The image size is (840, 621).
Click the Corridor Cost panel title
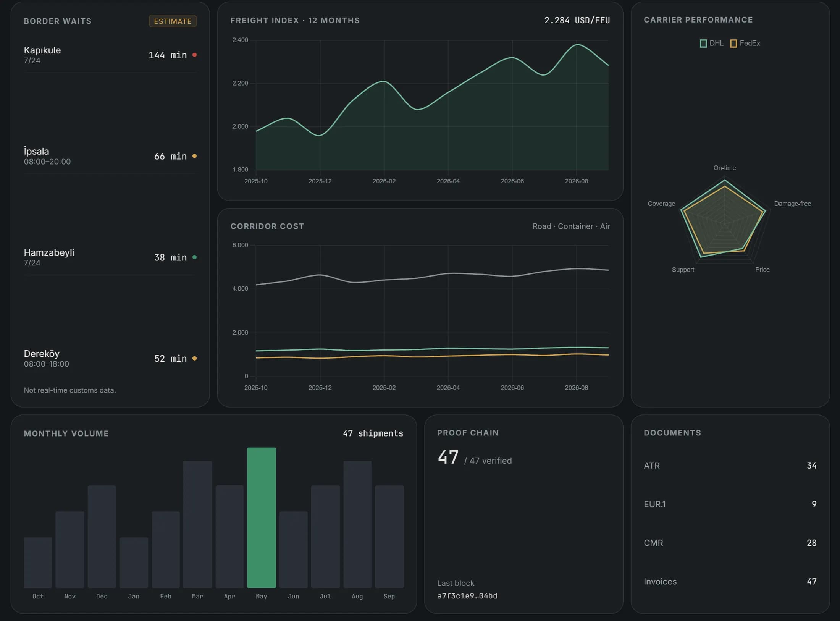coord(267,226)
